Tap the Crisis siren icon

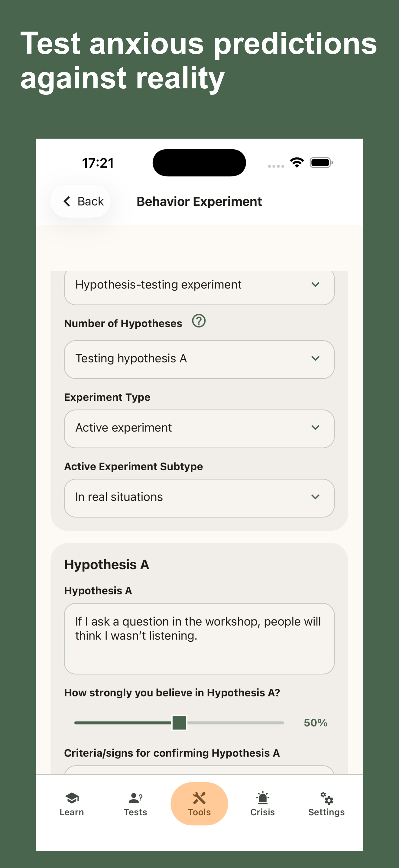coord(262,798)
